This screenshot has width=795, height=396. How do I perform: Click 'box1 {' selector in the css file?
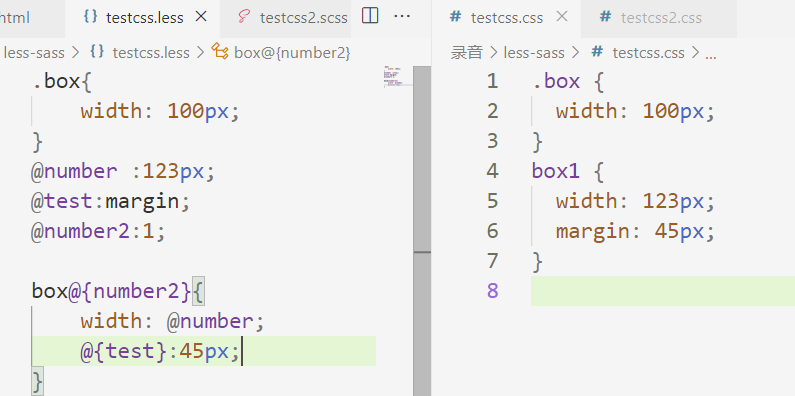[x=568, y=172]
